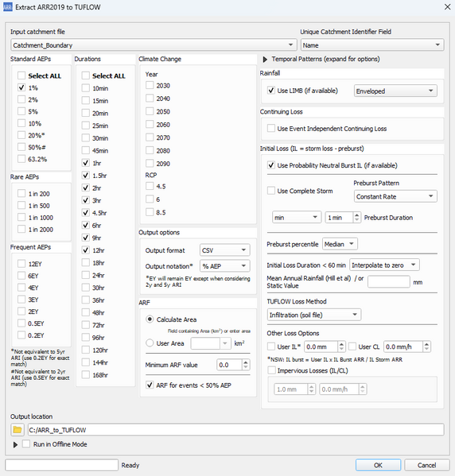Image resolution: width=455 pixels, height=476 pixels.
Task: Tick the 0.2EY Frequent AEP
Action: point(21,335)
